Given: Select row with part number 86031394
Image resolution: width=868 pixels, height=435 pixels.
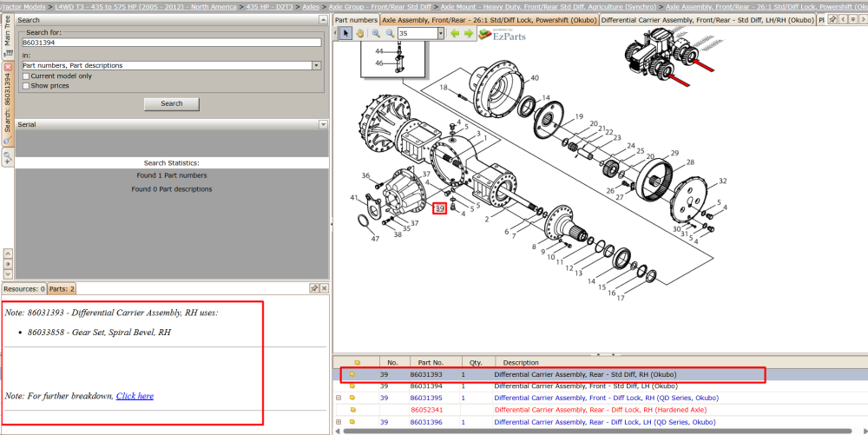Looking at the screenshot, I should pos(600,386).
